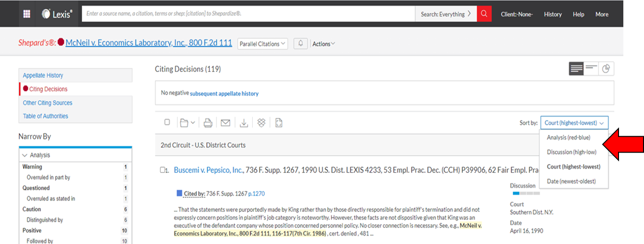Click the Lexis logo
The image size is (644, 244).
(57, 14)
